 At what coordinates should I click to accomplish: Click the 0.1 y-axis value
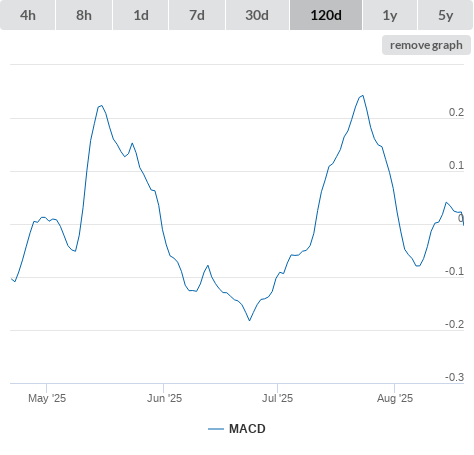click(456, 165)
